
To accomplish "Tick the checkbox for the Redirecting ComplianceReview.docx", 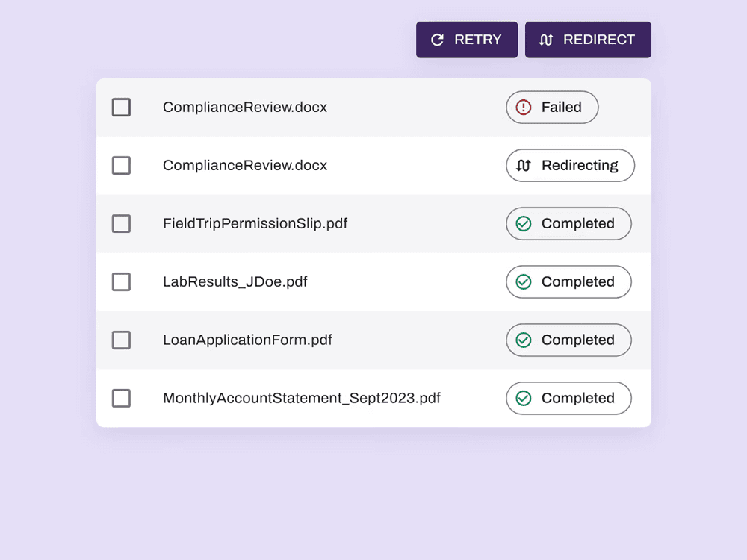I will pos(121,165).
